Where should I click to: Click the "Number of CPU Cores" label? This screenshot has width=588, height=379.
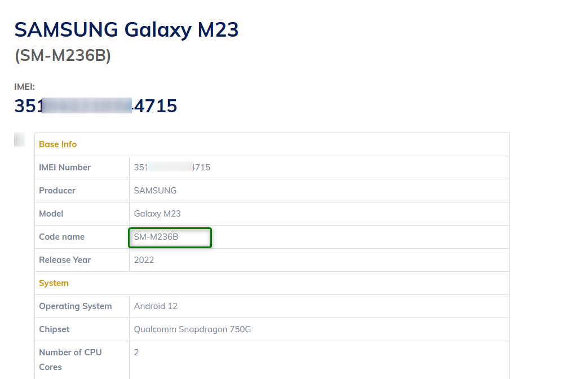(x=70, y=359)
